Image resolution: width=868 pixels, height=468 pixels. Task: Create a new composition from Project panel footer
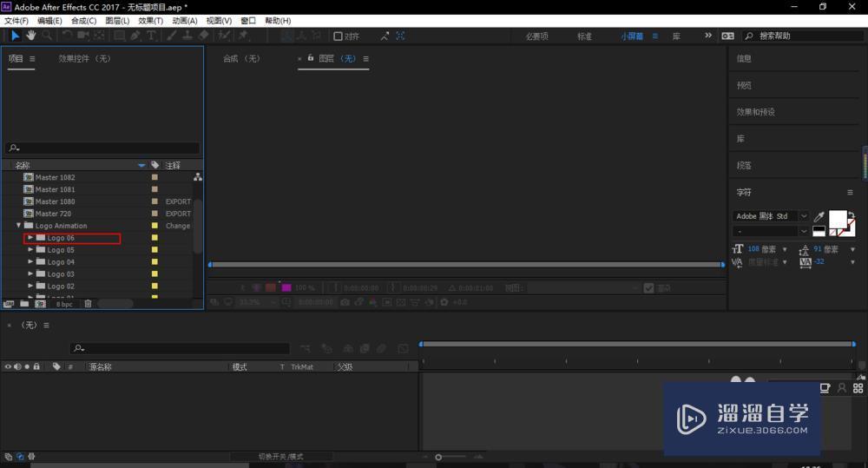(41, 304)
